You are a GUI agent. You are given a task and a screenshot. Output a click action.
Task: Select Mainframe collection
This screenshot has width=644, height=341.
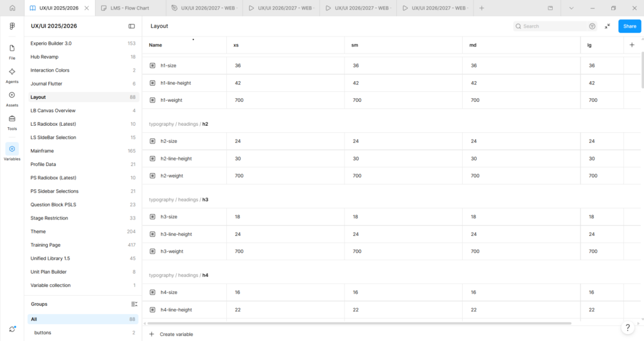83,151
